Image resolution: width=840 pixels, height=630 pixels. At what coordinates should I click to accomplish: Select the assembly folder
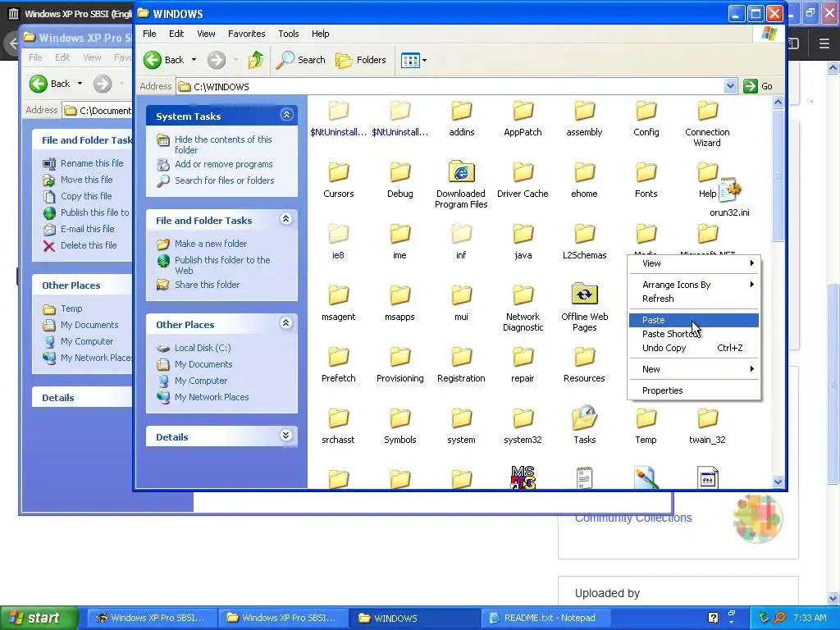(584, 120)
